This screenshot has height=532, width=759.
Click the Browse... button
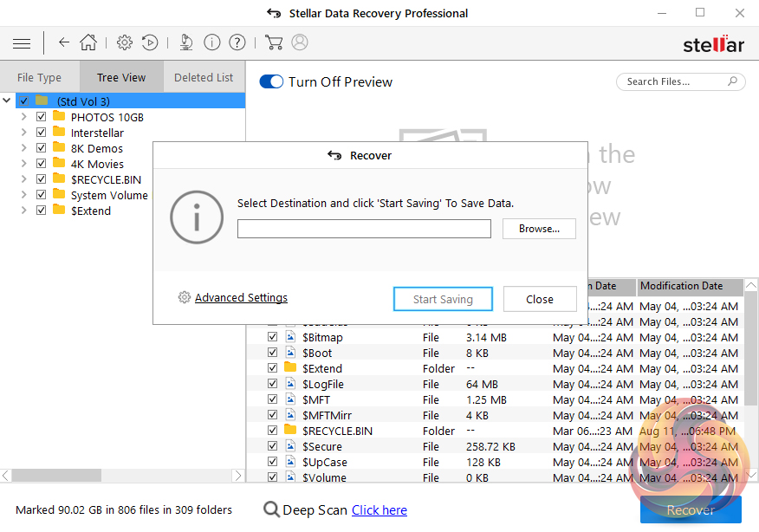click(539, 229)
